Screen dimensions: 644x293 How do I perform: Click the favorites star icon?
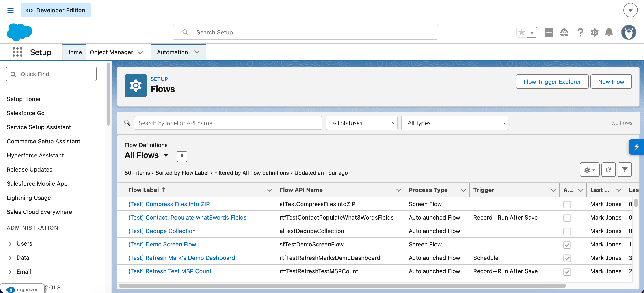(x=521, y=32)
